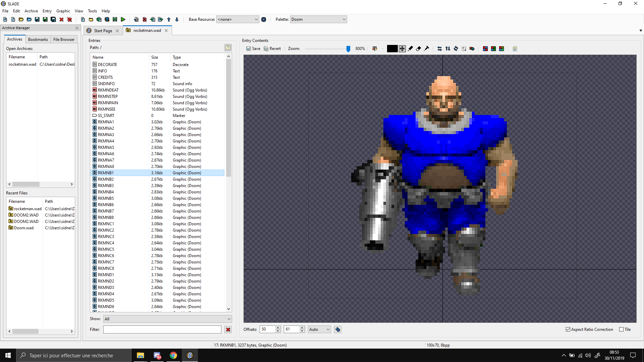Screen dimensions: 644x362
Task: Click the Save button in Entry Contents
Action: (x=253, y=49)
